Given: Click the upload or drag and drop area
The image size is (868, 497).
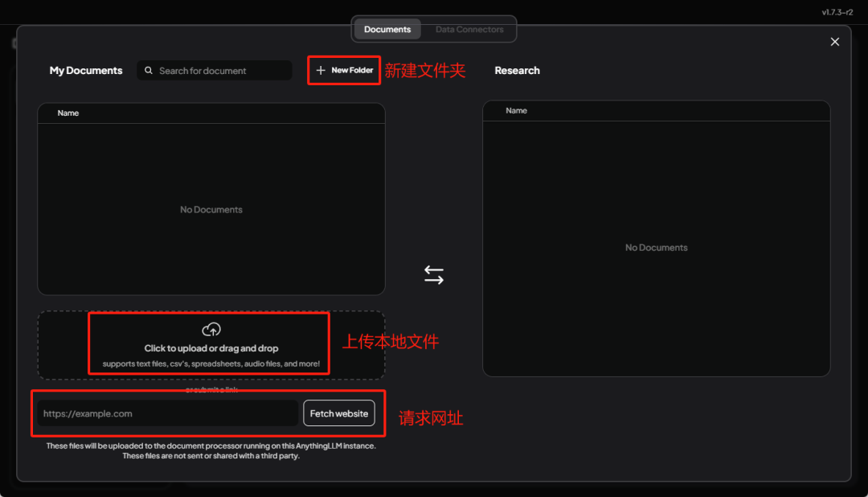Looking at the screenshot, I should click(x=211, y=345).
